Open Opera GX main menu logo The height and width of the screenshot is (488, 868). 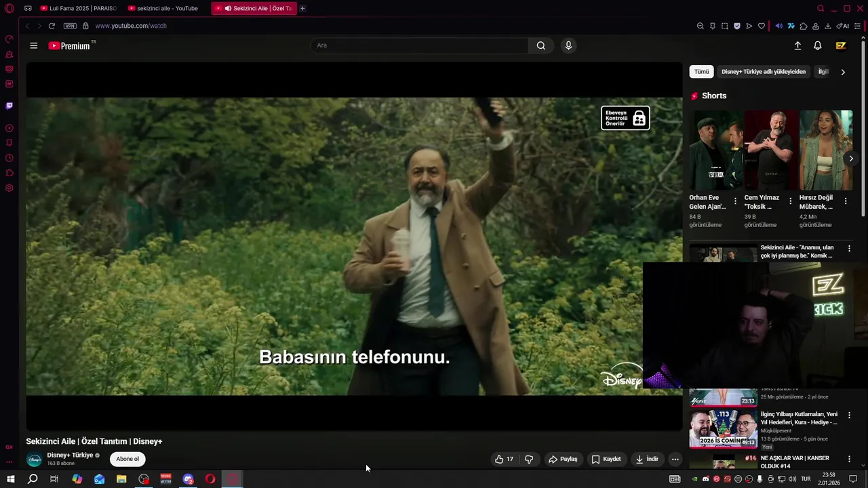click(9, 8)
